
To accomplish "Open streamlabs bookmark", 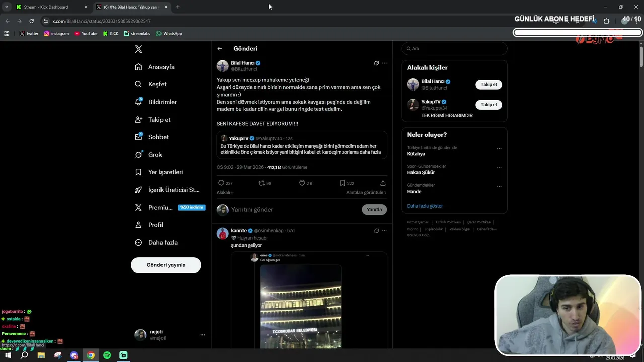I will (x=137, y=34).
